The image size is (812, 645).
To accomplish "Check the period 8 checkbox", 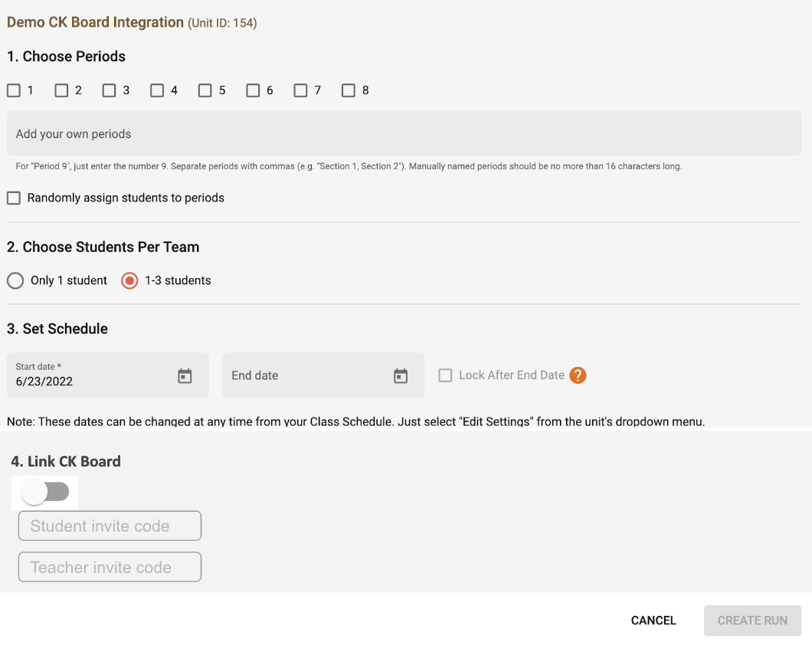I will click(349, 90).
